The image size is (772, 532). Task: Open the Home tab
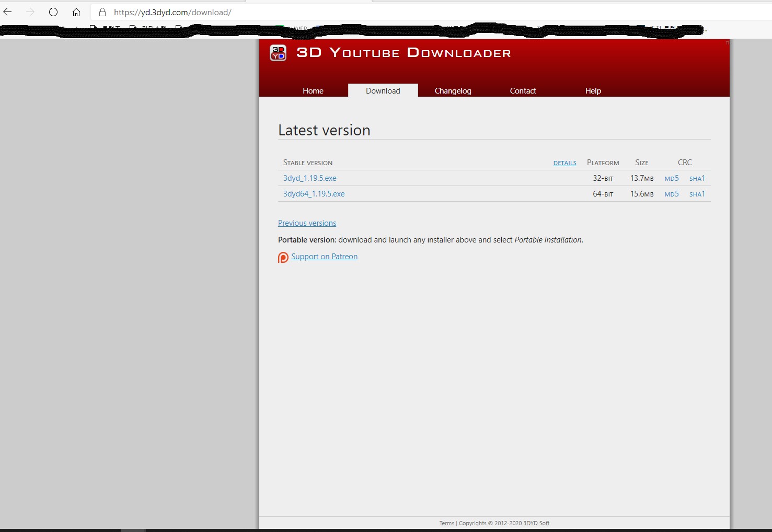click(x=313, y=90)
